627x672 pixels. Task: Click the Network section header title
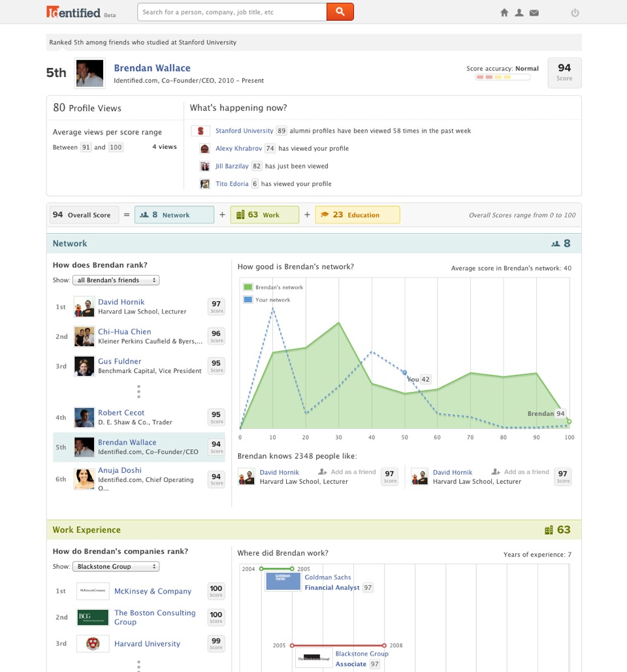point(70,244)
